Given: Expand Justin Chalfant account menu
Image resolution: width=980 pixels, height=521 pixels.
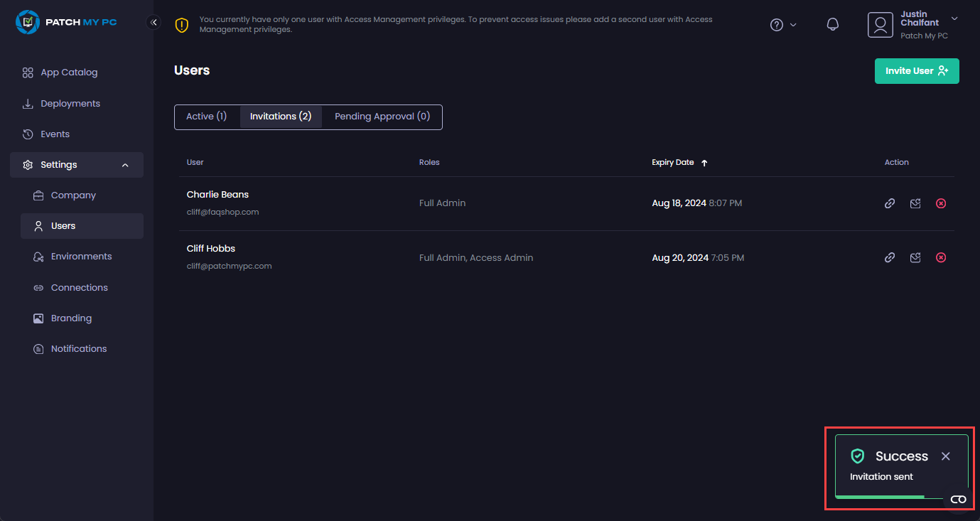Looking at the screenshot, I should [954, 18].
